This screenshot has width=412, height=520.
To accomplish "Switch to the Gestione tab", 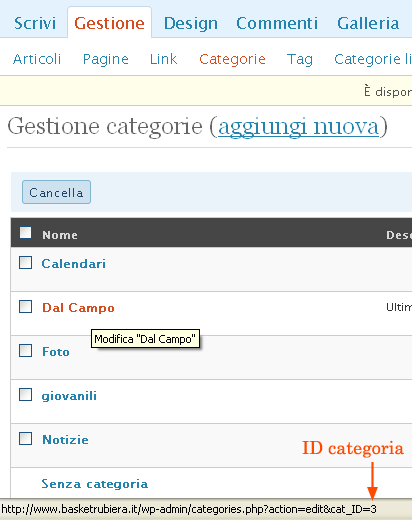I will [x=109, y=23].
